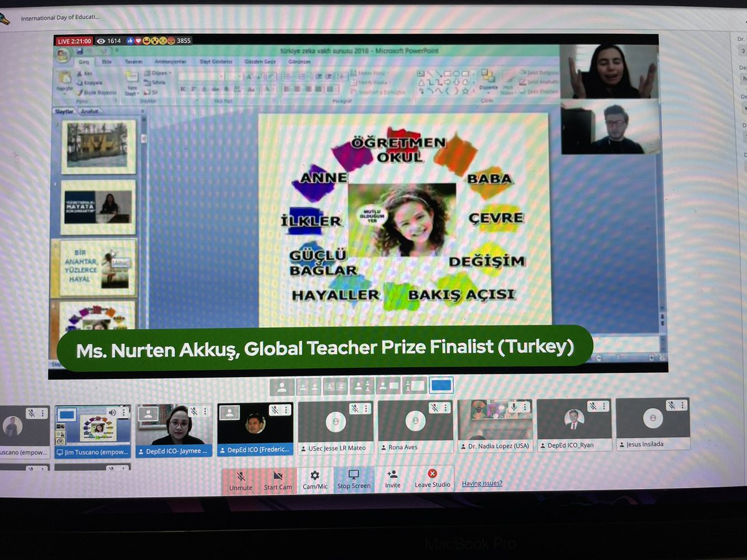Toggle mic on DepEd ICO Frederic tile

click(x=275, y=410)
